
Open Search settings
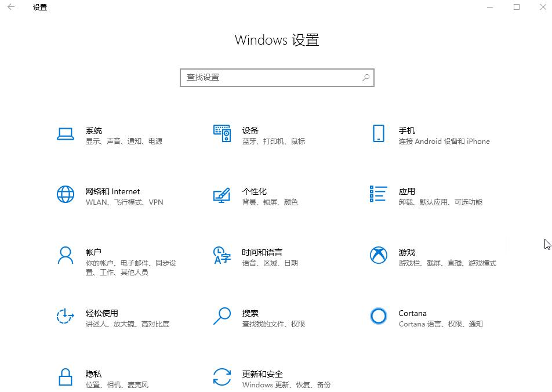(250, 318)
